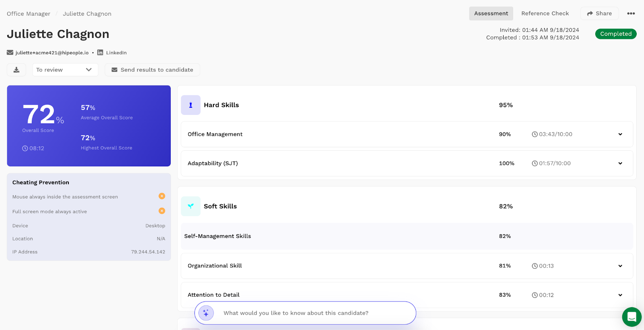The image size is (644, 330).
Task: Click IP address 79.244.54.142
Action: 148,252
